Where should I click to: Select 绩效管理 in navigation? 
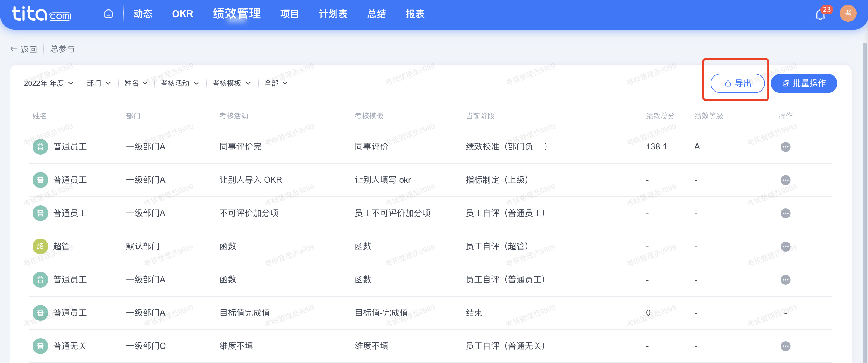coord(236,14)
